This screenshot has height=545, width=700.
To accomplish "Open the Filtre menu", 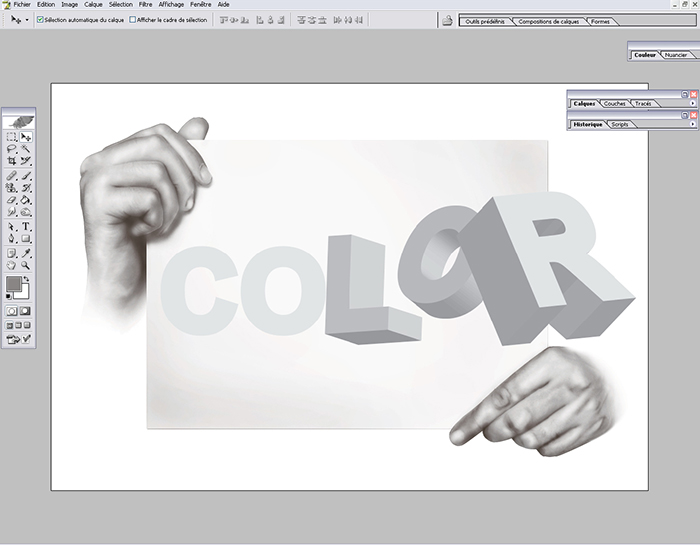I will click(x=145, y=4).
